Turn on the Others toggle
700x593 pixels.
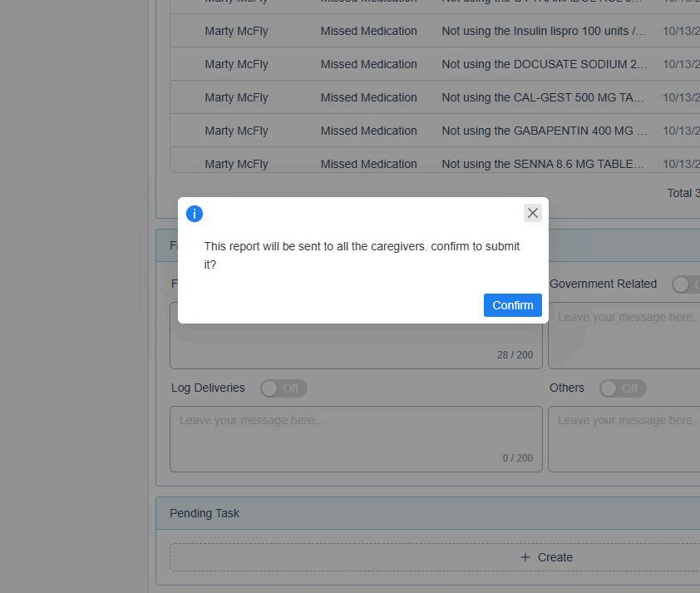point(623,388)
